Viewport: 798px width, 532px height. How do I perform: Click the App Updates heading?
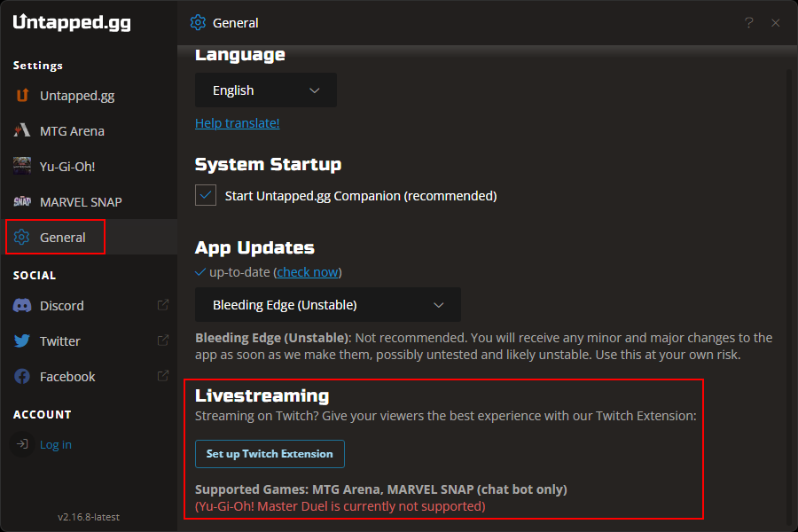coord(254,247)
